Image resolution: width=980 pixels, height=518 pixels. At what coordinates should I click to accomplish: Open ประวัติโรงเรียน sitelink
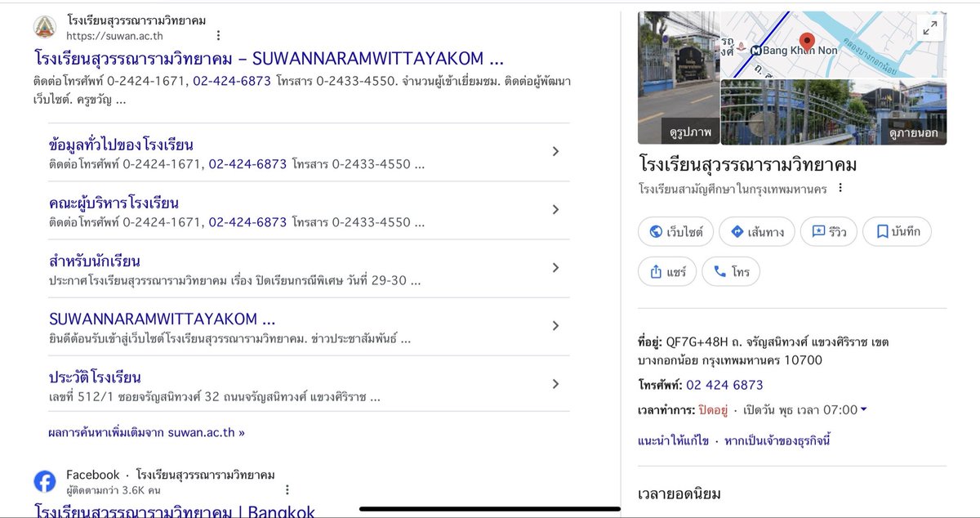95,377
